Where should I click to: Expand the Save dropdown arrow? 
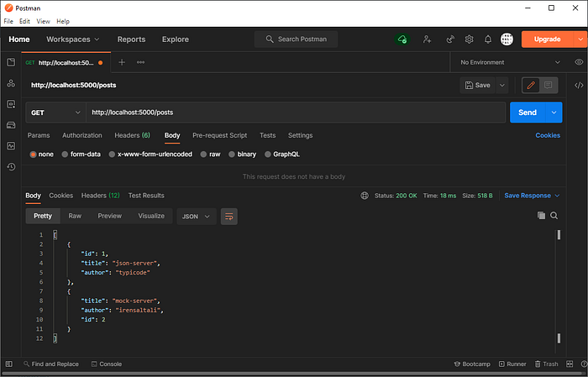(502, 85)
